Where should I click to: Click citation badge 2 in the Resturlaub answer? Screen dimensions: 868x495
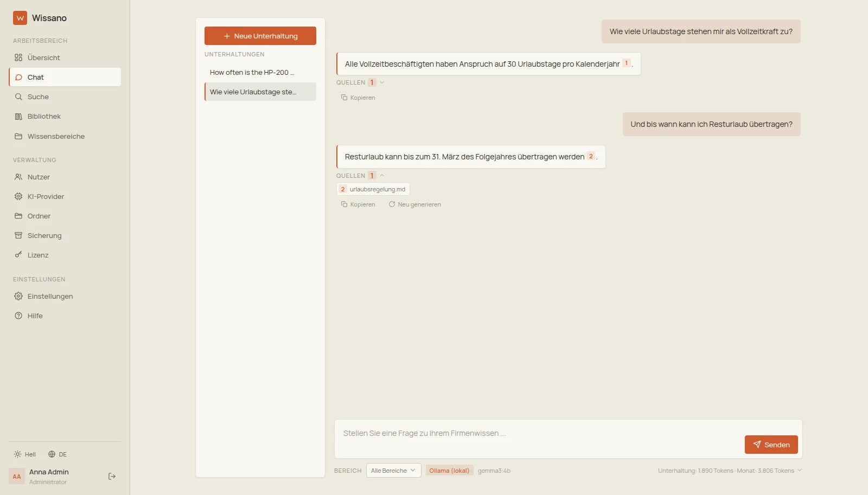(591, 156)
